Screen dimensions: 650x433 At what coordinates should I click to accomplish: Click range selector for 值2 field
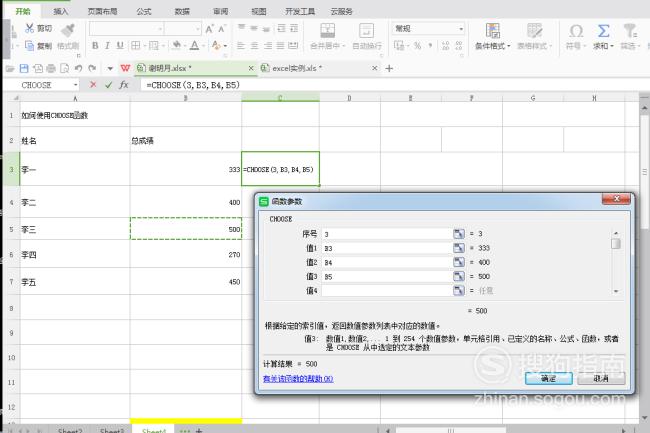coord(459,262)
